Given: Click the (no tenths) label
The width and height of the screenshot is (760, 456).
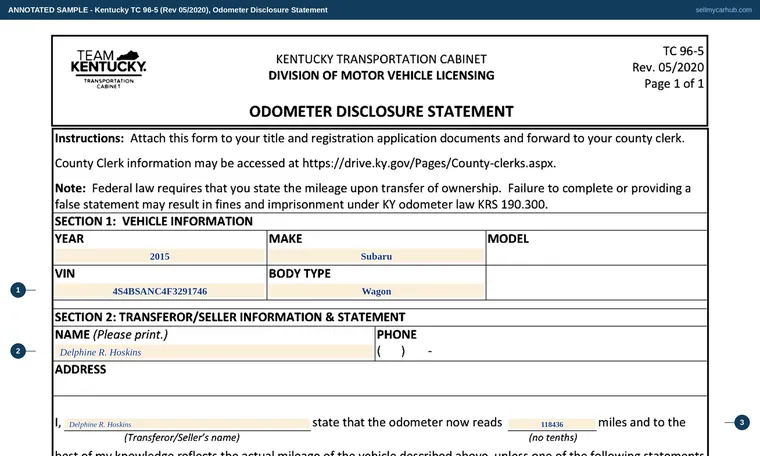Looking at the screenshot, I should [553, 438].
